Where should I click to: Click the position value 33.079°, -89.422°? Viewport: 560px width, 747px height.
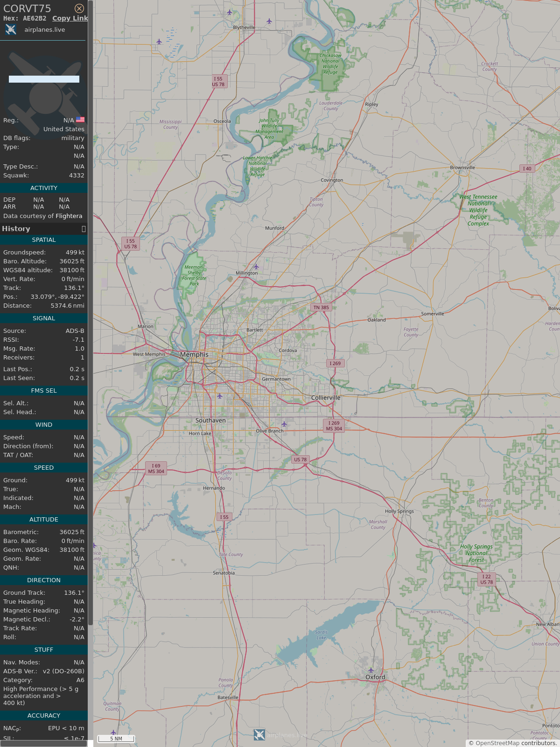click(x=57, y=297)
